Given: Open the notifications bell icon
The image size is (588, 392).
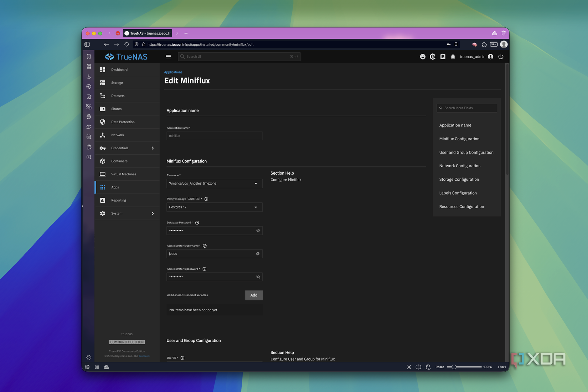Looking at the screenshot, I should tap(453, 56).
